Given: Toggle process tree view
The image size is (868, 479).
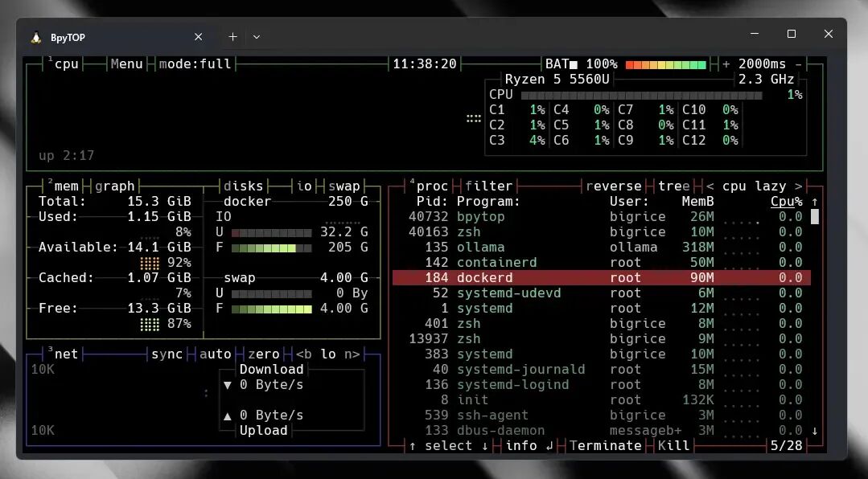Looking at the screenshot, I should pyautogui.click(x=673, y=186).
